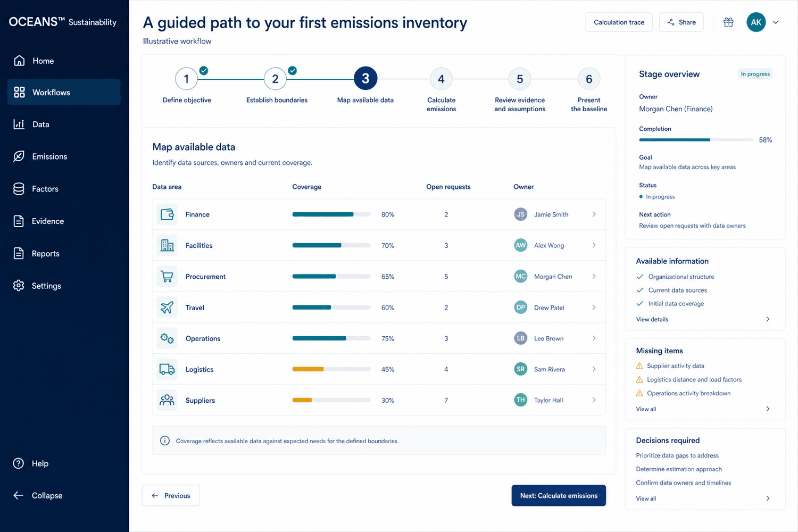Click the Travel airplane icon
This screenshot has height=532, width=798.
coord(167,307)
